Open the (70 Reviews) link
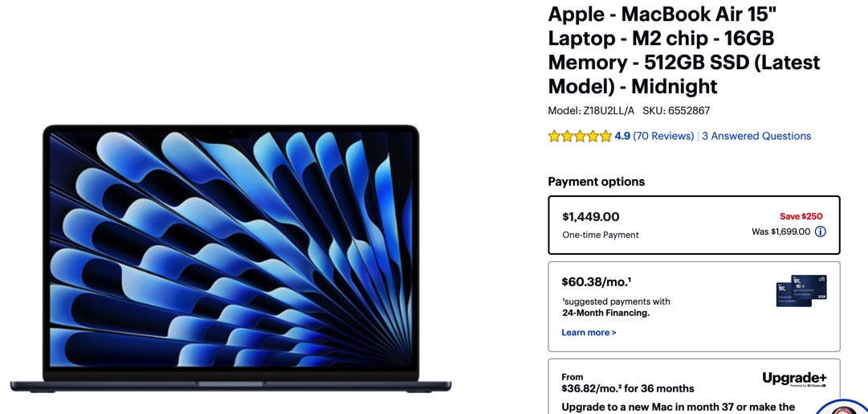 (x=663, y=136)
